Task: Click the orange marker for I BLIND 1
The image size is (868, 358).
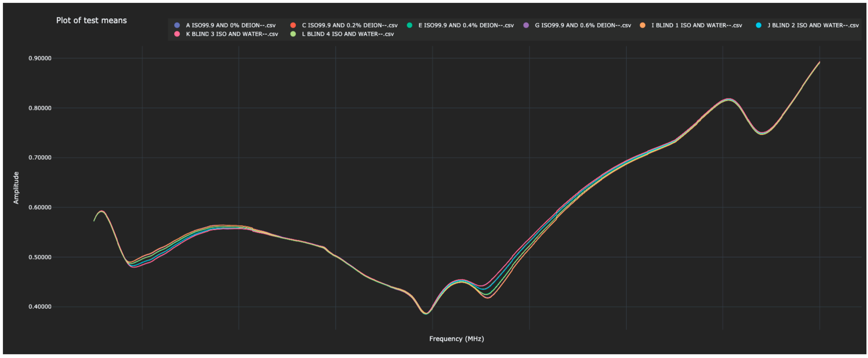Action: (x=642, y=25)
